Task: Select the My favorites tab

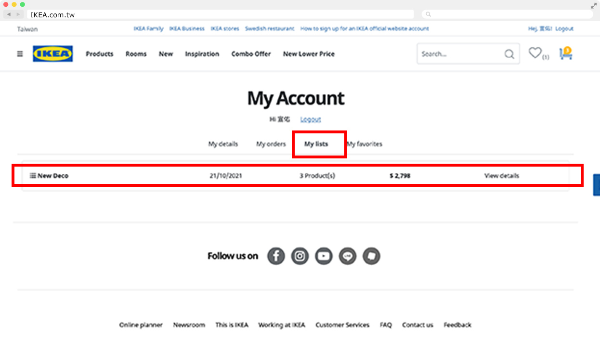Action: point(365,144)
